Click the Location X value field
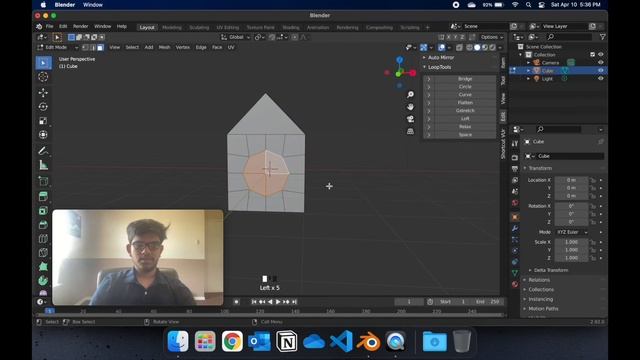Image resolution: width=640 pixels, height=360 pixels. [x=571, y=180]
